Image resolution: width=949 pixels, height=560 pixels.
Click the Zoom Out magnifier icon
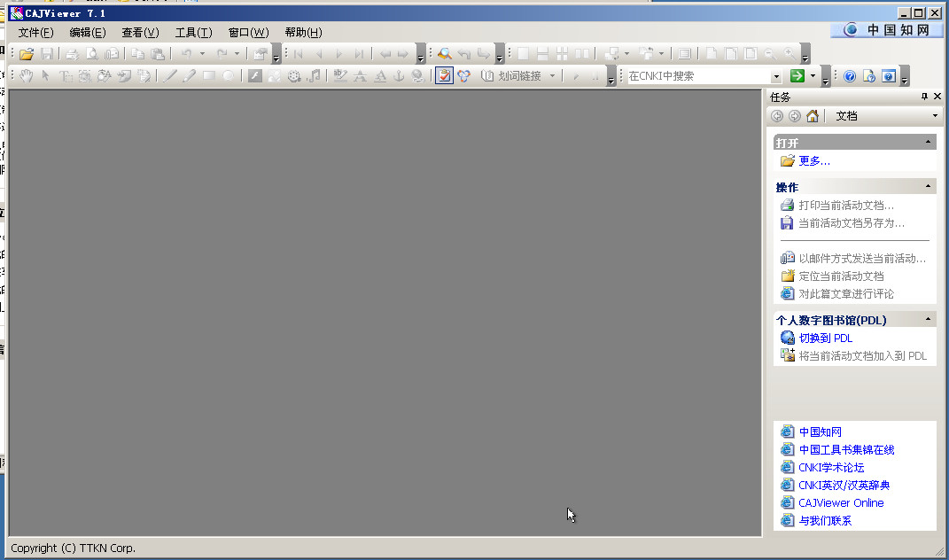(x=769, y=54)
